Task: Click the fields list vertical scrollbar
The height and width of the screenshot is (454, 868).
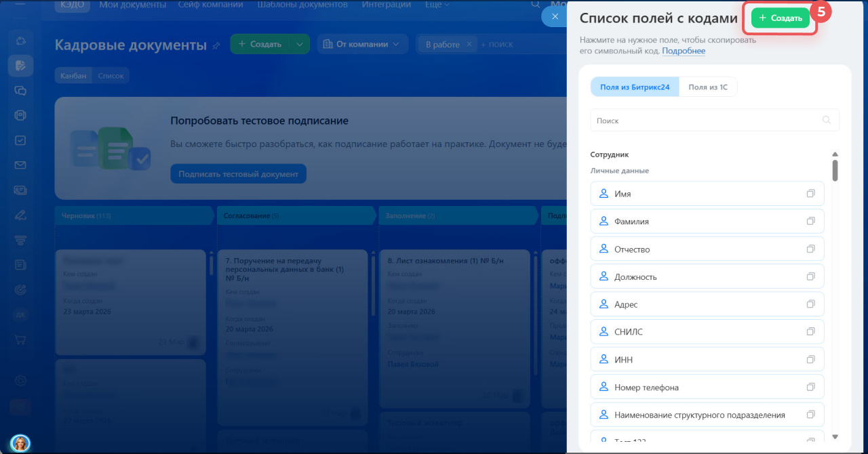Action: [835, 169]
